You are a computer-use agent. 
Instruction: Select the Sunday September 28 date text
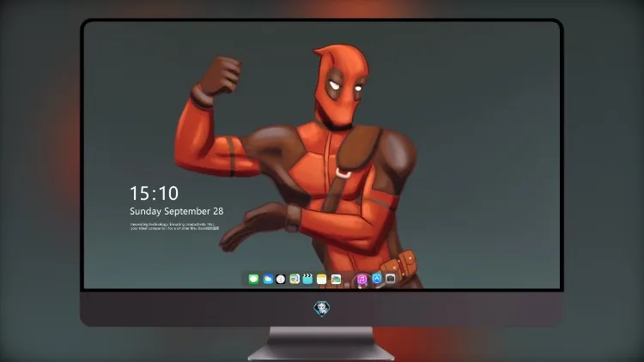click(177, 211)
